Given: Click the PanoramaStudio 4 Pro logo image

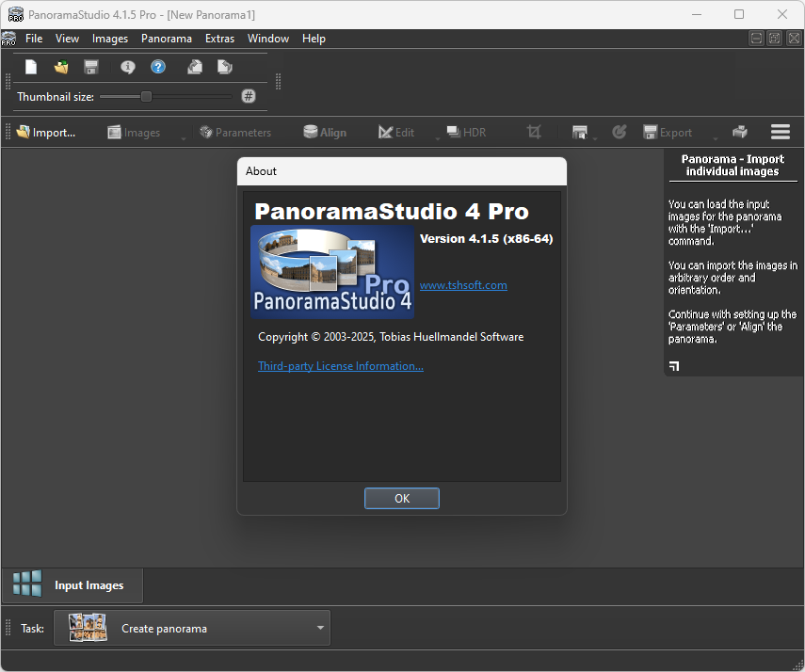Looking at the screenshot, I should click(x=332, y=272).
